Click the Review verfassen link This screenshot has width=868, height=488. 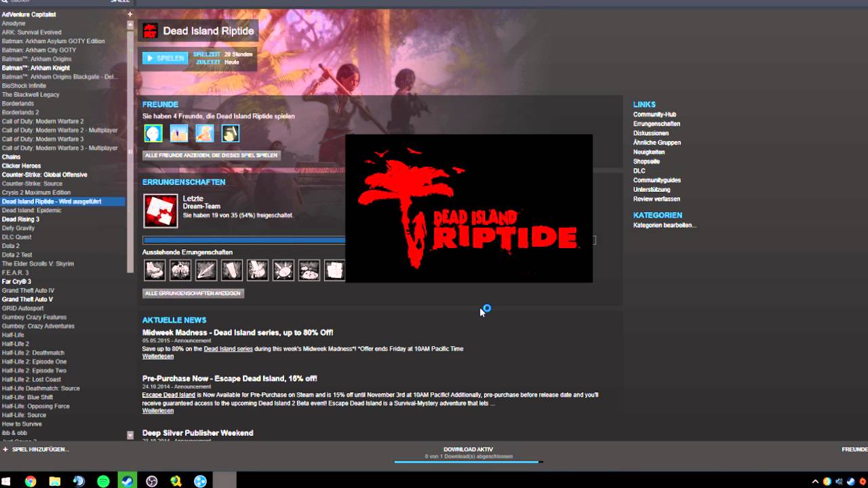coord(656,199)
